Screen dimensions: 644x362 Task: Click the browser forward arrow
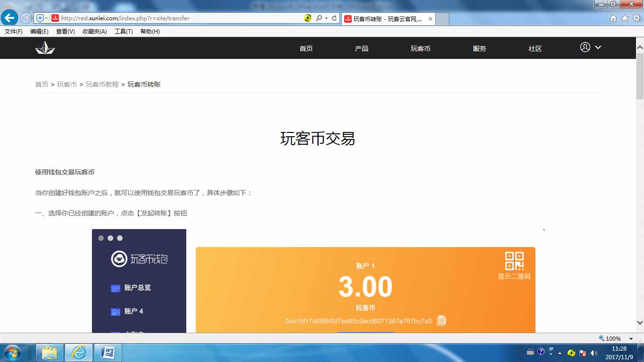tap(25, 18)
